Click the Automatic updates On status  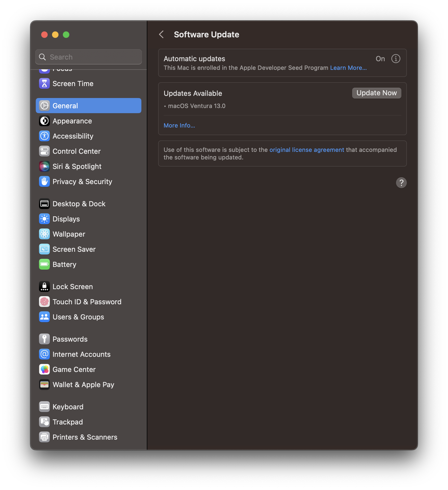pyautogui.click(x=380, y=59)
